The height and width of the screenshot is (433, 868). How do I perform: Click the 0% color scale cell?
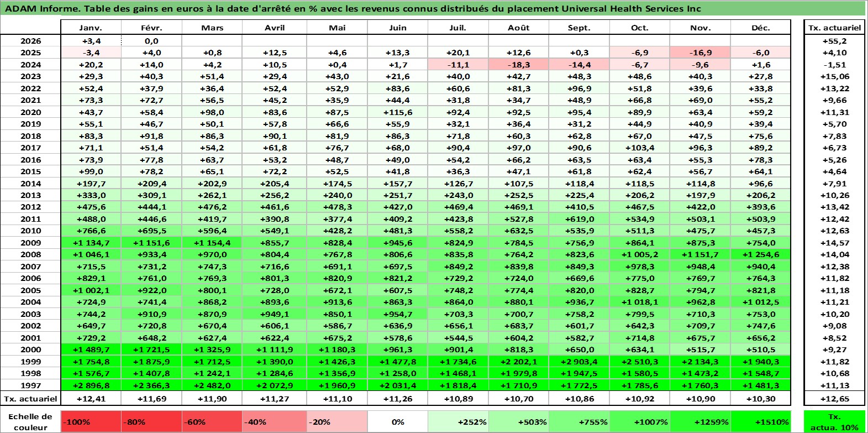(x=398, y=421)
